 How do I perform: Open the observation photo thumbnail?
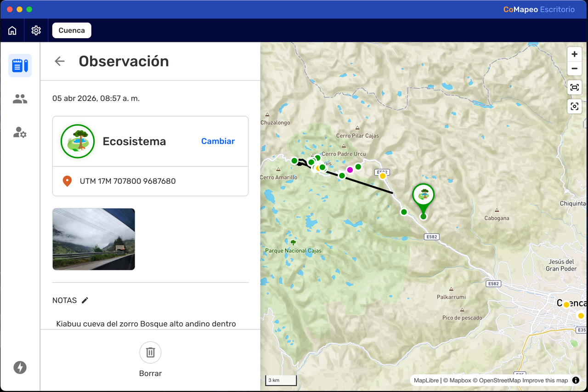tap(94, 239)
